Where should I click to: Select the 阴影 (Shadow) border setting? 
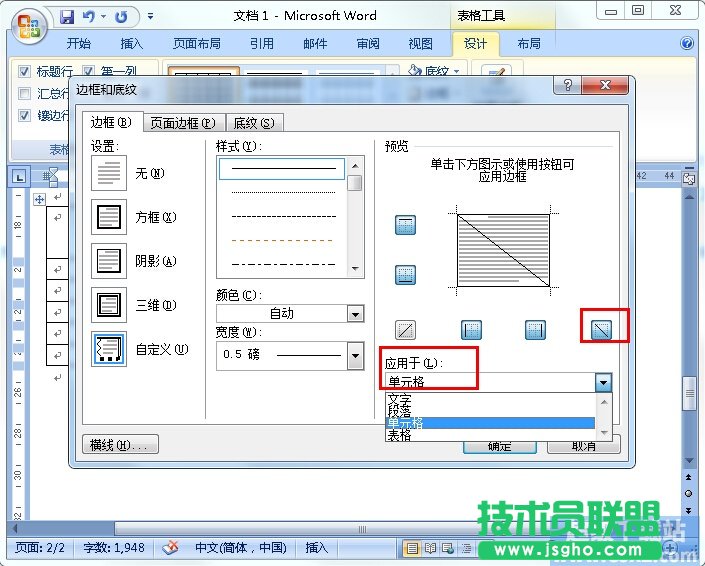(108, 261)
